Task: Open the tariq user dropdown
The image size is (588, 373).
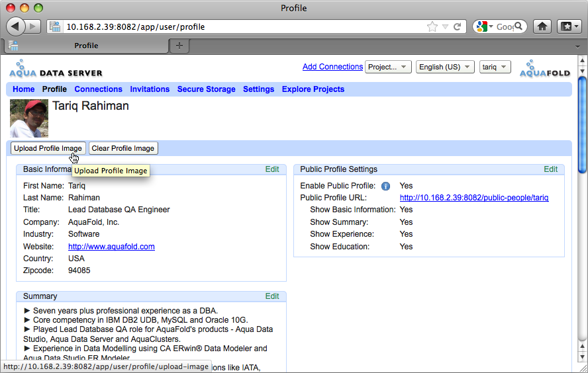Action: [495, 67]
